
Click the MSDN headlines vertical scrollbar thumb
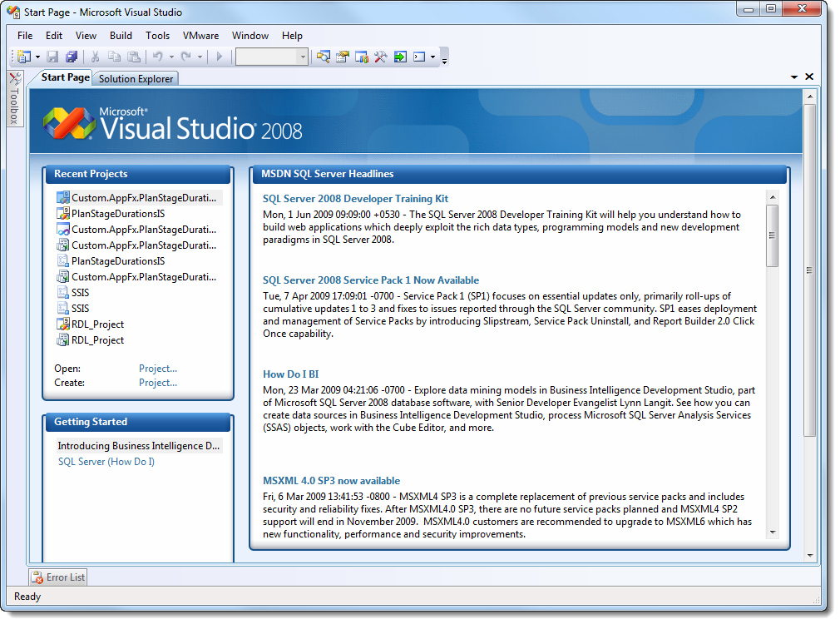click(773, 235)
